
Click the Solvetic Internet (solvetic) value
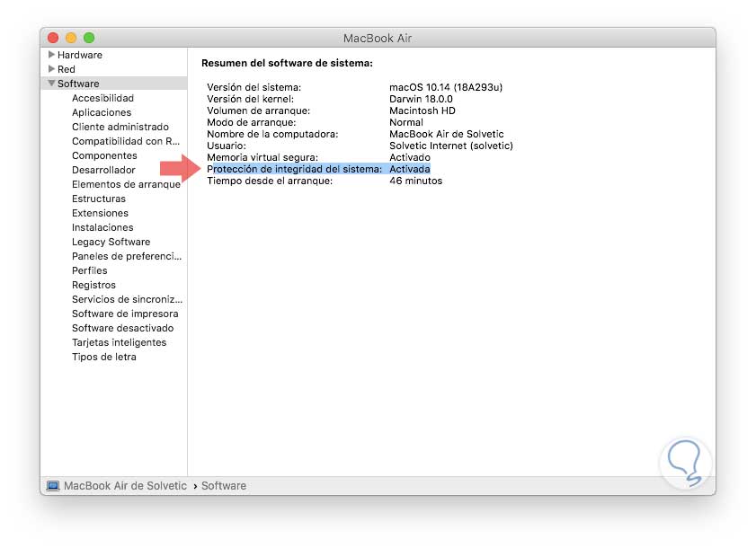click(450, 146)
